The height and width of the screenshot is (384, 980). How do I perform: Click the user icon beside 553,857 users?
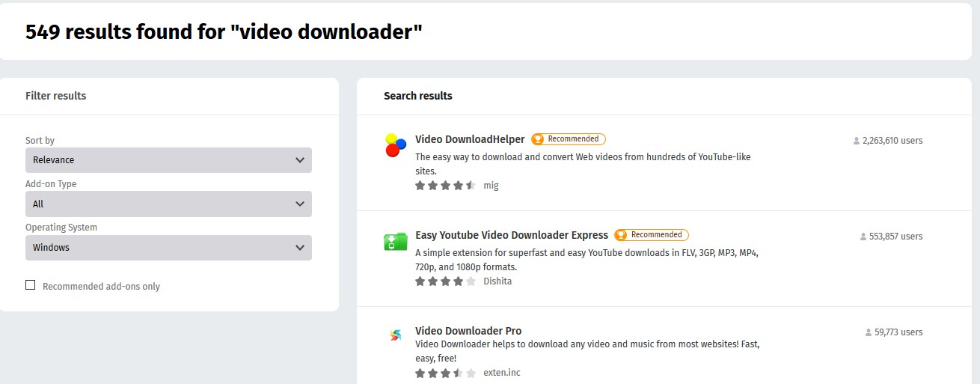863,237
